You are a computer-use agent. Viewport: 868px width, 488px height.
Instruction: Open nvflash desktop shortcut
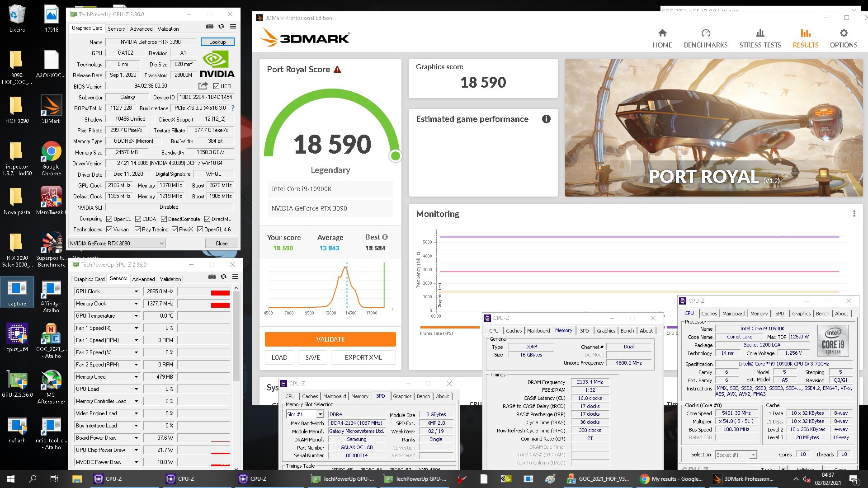tap(17, 430)
